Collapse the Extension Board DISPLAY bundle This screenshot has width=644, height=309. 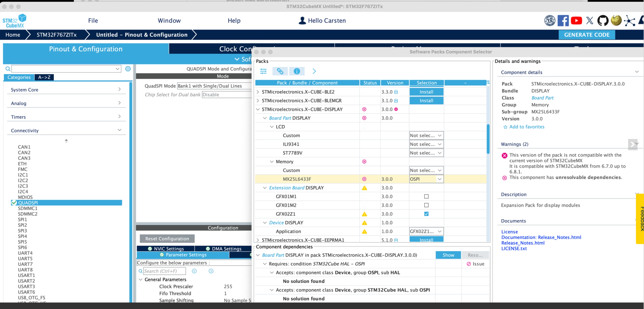(x=264, y=188)
